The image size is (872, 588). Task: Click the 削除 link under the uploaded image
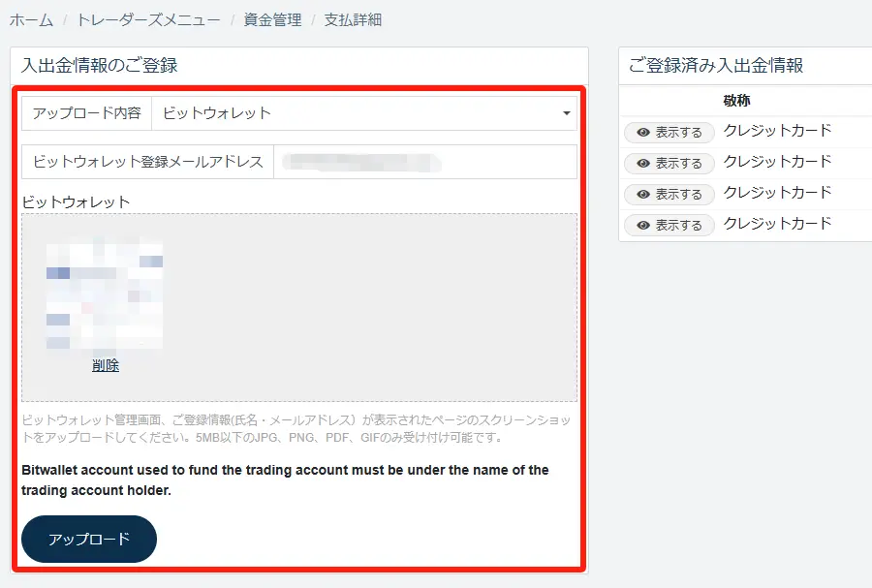click(106, 365)
